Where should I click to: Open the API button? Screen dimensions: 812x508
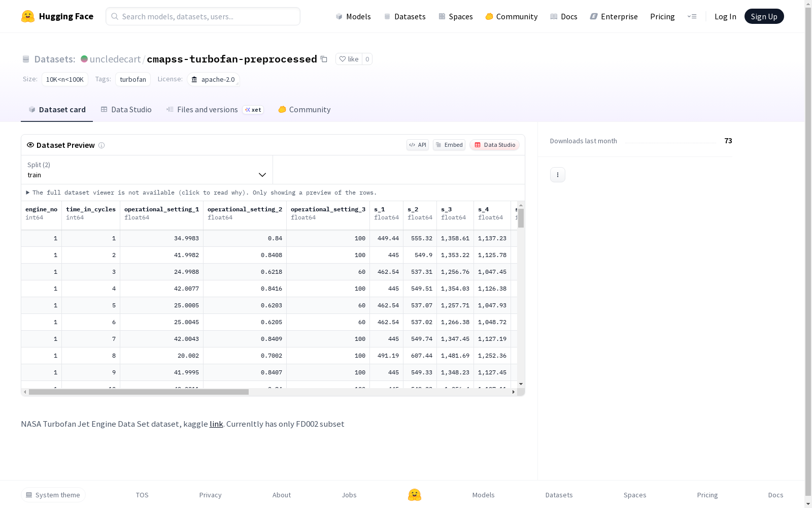tap(418, 145)
